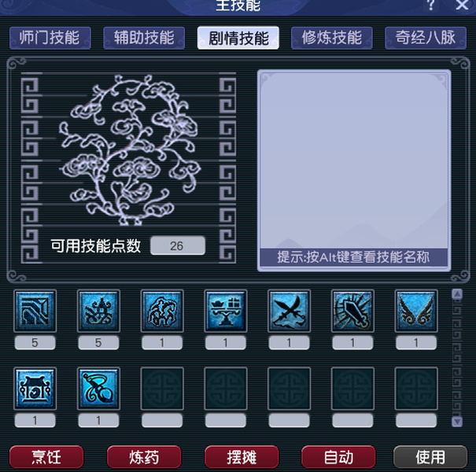Select the galloping horse skill icon
This screenshot has width=476, height=472.
(162, 311)
